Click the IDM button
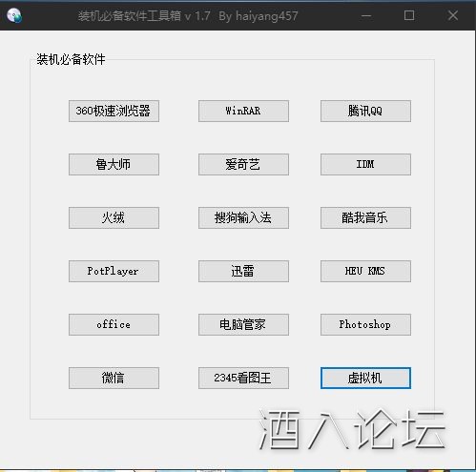This screenshot has height=472, width=476. (365, 164)
